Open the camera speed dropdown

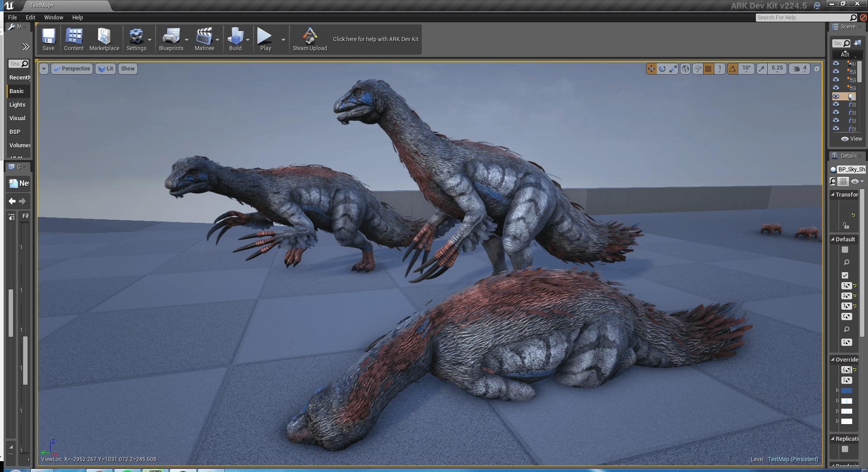(x=799, y=69)
